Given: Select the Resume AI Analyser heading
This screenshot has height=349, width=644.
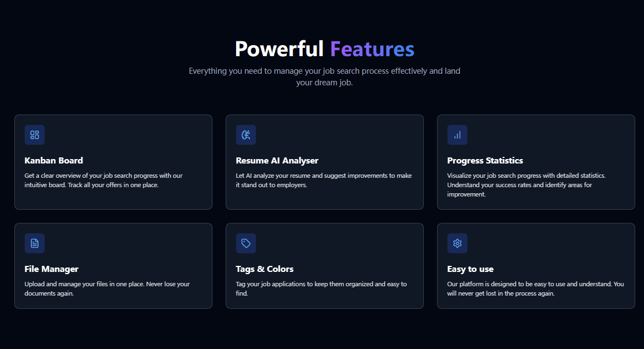Looking at the screenshot, I should pyautogui.click(x=277, y=161).
